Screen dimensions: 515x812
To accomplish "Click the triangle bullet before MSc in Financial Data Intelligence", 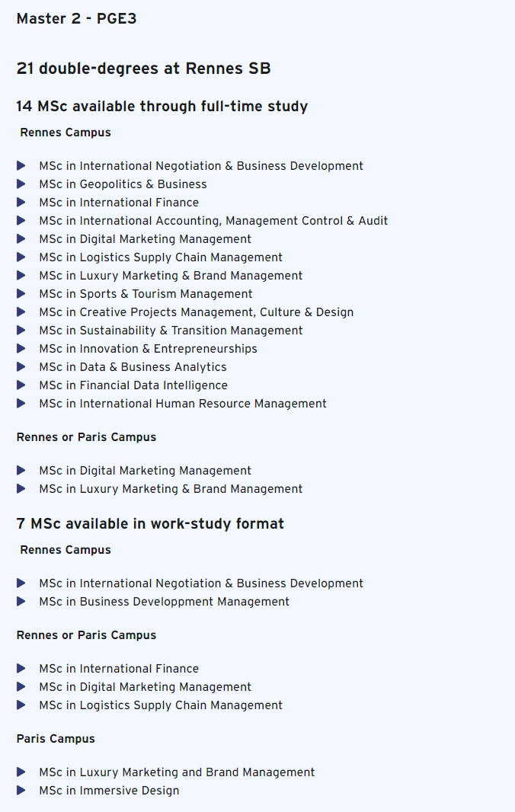I will tap(21, 385).
